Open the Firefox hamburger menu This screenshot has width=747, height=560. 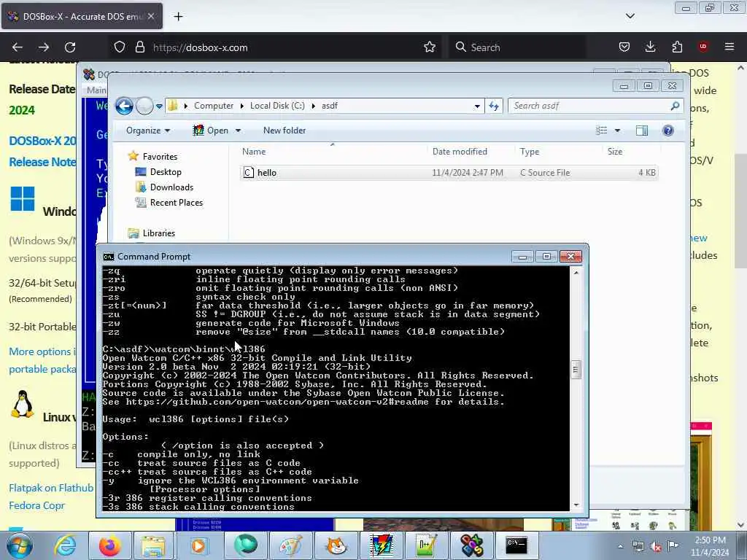coord(729,47)
